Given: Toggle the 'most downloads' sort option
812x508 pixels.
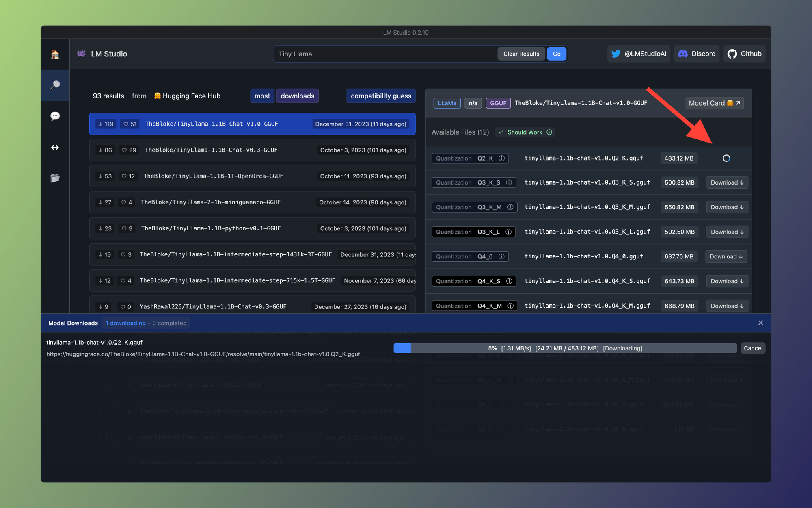Looking at the screenshot, I should tap(297, 96).
